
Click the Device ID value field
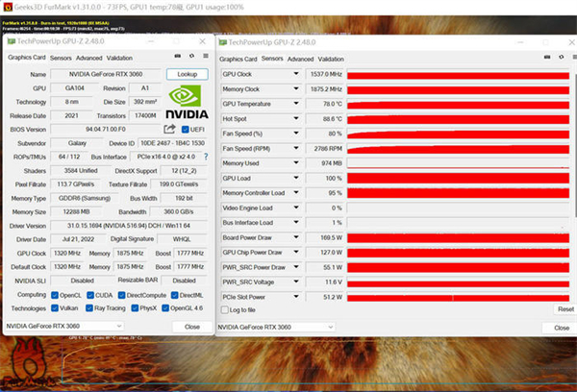[172, 143]
